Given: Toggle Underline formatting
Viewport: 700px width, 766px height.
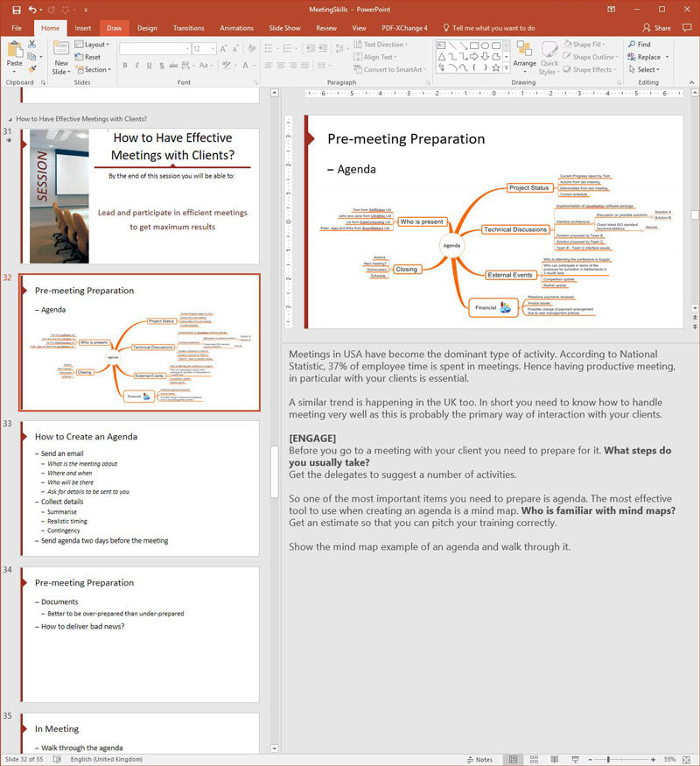Looking at the screenshot, I should coord(150,65).
